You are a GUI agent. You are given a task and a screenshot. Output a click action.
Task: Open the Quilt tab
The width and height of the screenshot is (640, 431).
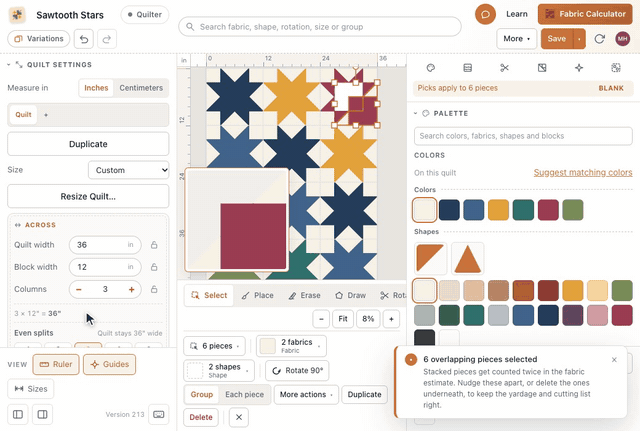(x=23, y=115)
